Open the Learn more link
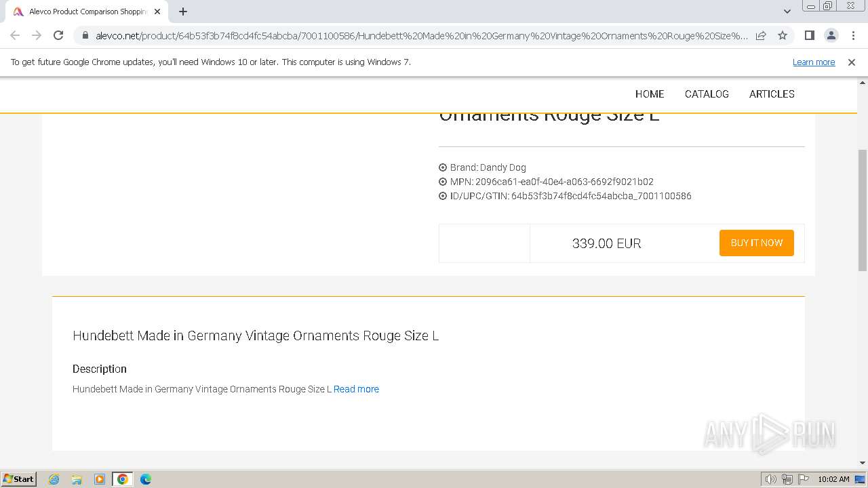Viewport: 868px width, 488px height. coord(814,62)
